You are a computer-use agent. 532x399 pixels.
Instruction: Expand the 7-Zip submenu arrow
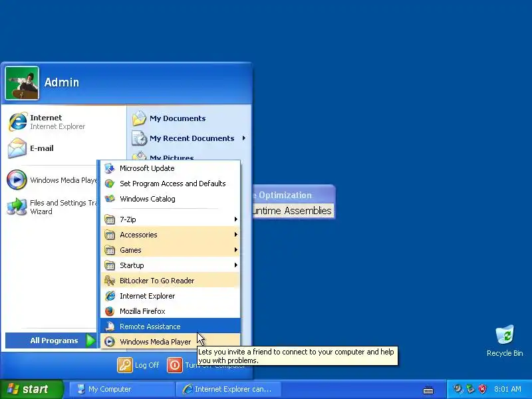pos(236,219)
